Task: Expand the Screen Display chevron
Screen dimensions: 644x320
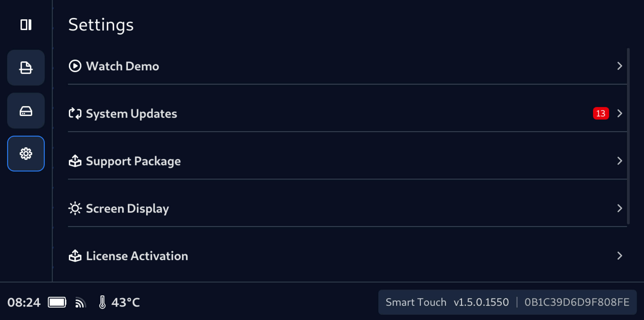Action: (620, 208)
